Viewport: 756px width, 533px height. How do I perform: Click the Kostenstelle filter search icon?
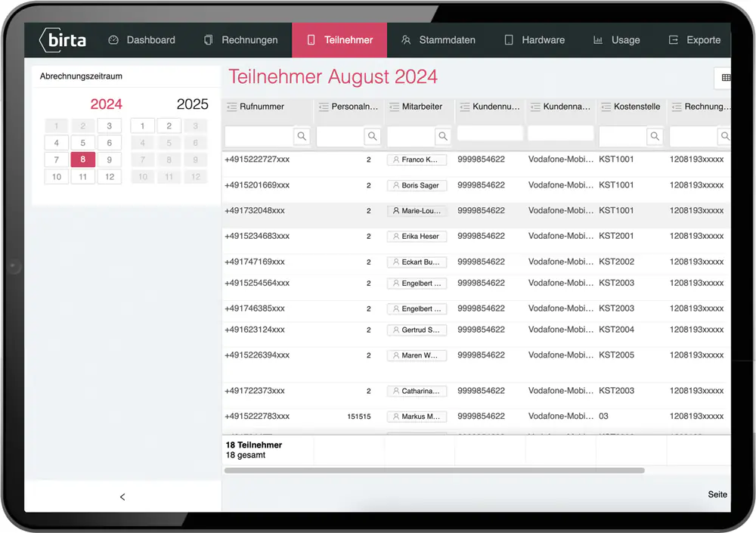[x=655, y=136]
